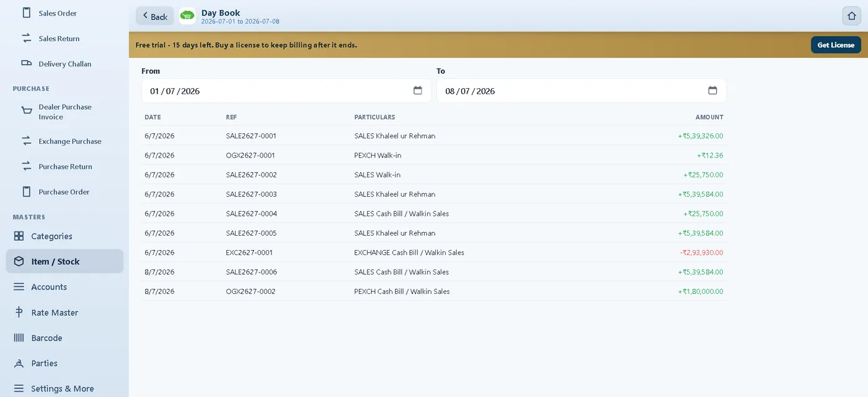Click the PARTICULARS column header
The width and height of the screenshot is (868, 397).
[374, 117]
